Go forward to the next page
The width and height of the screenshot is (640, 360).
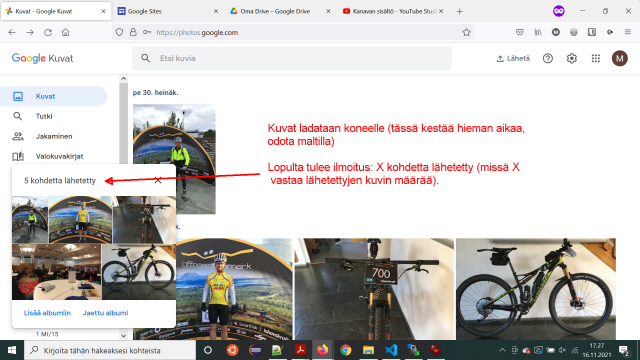(x=30, y=32)
